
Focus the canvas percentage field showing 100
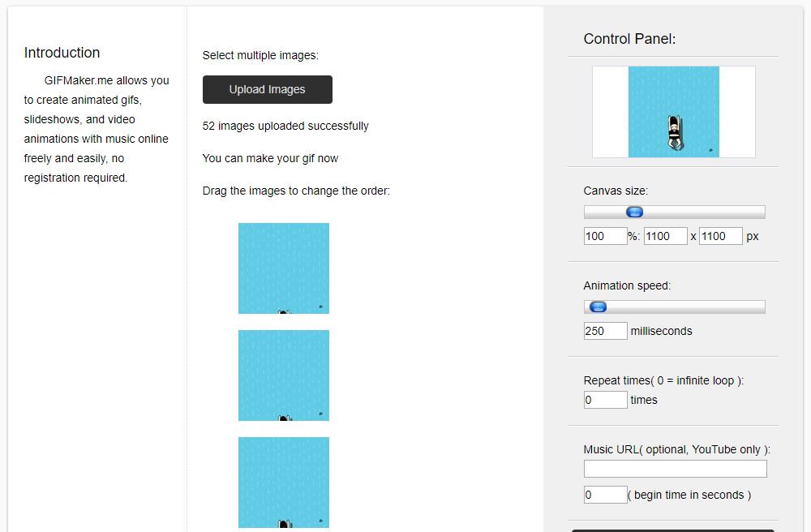point(605,236)
